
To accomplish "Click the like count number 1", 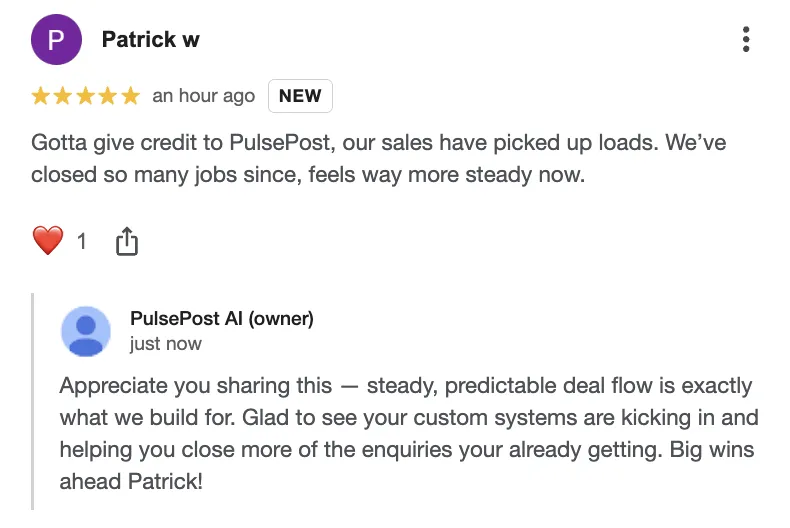I will pyautogui.click(x=82, y=241).
